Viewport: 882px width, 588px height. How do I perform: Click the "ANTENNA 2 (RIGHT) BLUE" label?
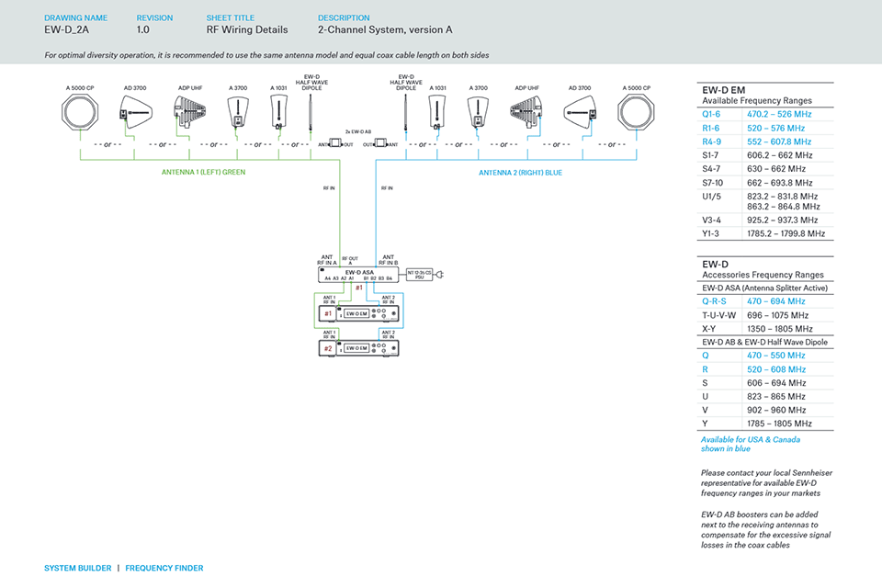[x=520, y=173]
